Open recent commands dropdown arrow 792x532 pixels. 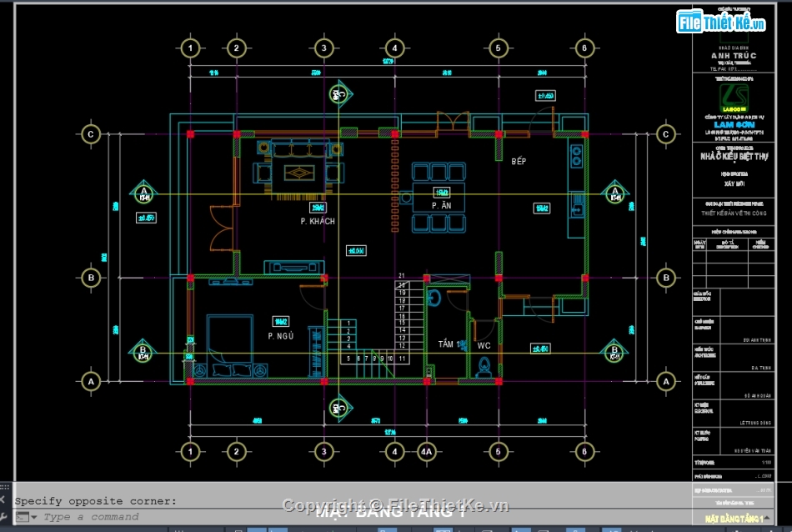[34, 517]
